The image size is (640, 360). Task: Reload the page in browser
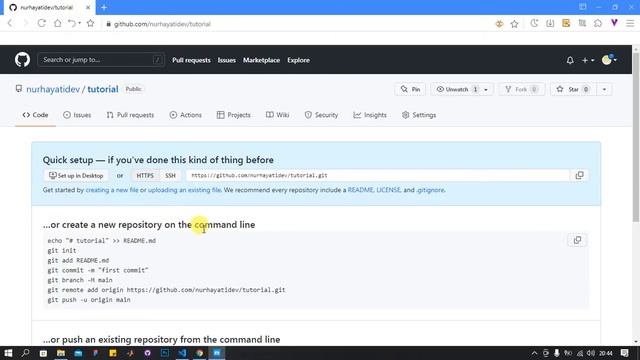[x=42, y=23]
